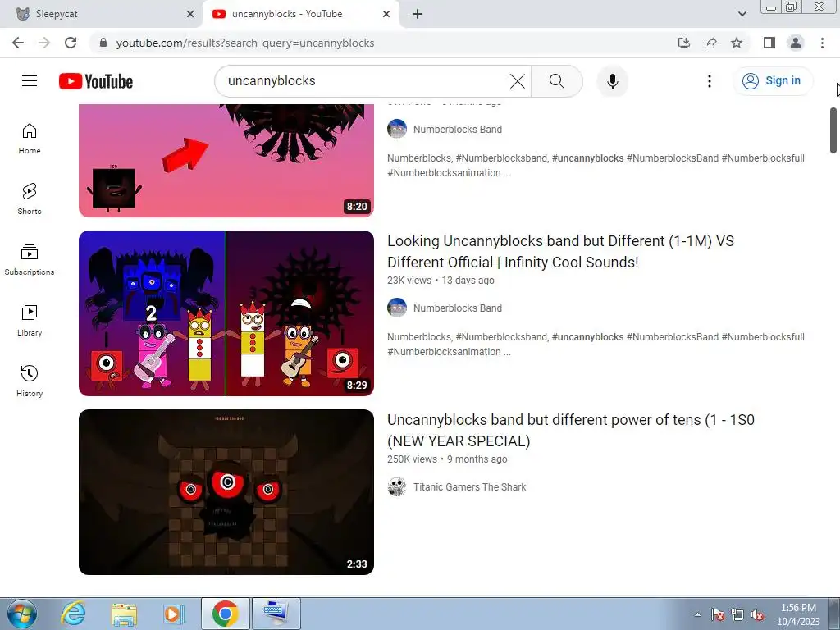This screenshot has height=630, width=840.
Task: Click Titanic Gamers The Shark avatar
Action: pyautogui.click(x=397, y=487)
